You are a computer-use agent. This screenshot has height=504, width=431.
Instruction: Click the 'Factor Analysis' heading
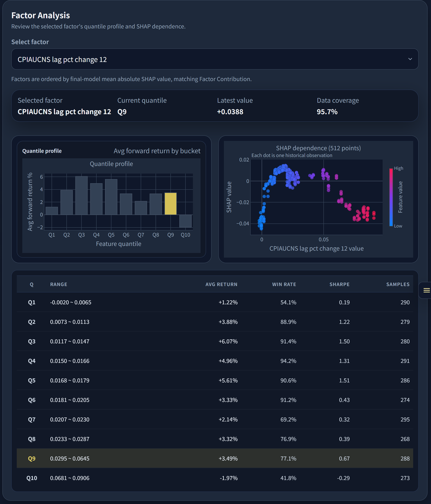tap(41, 16)
